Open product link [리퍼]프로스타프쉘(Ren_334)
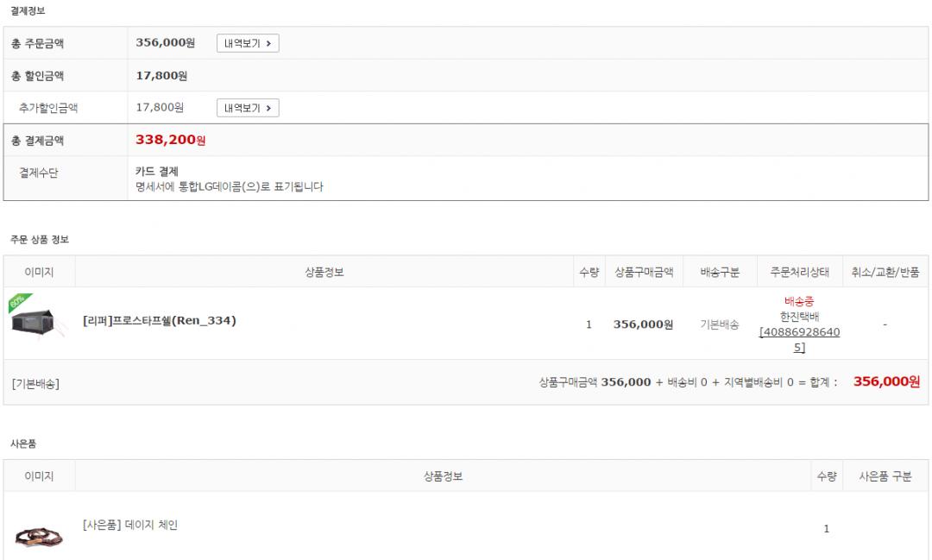Viewport: 932px width, 560px height. tap(160, 321)
